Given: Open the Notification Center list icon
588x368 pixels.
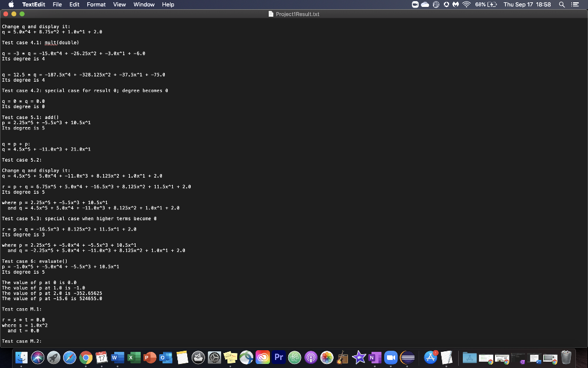Looking at the screenshot, I should (575, 5).
